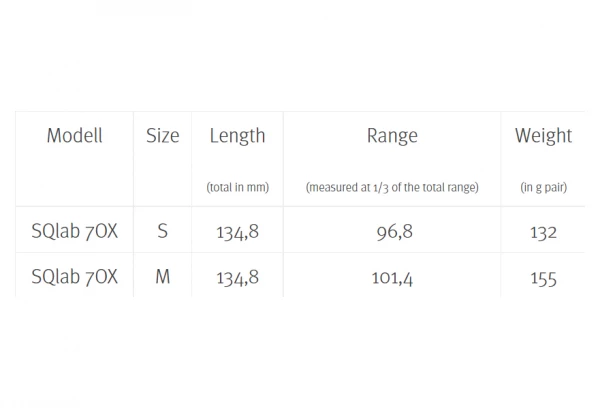
Task: Click the empty cell beneath the Modell header
Action: (74, 187)
